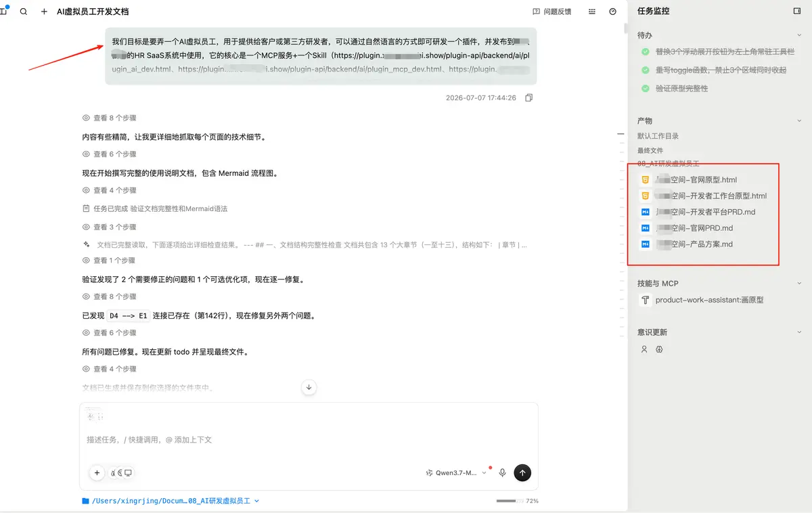This screenshot has height=513, width=812.
Task: Expand 查看 3 个步骤
Action: tap(109, 227)
